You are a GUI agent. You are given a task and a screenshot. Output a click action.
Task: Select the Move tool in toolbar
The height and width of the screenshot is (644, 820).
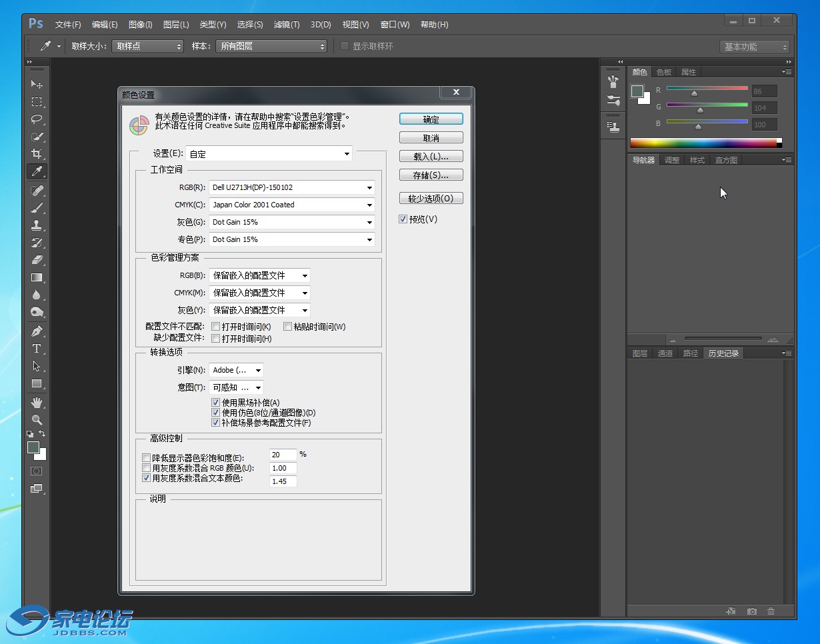pyautogui.click(x=37, y=85)
